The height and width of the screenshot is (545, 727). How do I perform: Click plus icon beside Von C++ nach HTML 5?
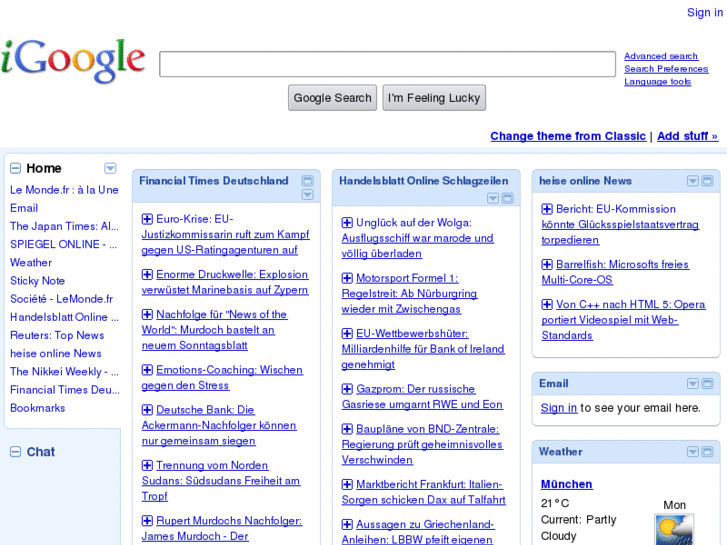[x=547, y=304]
